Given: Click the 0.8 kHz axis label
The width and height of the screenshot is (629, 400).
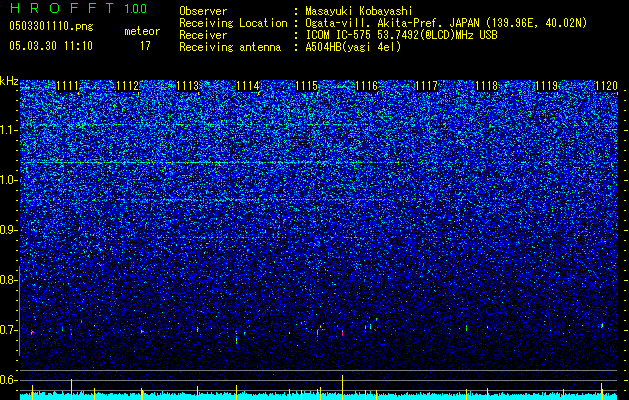Looking at the screenshot, I should 8,280.
